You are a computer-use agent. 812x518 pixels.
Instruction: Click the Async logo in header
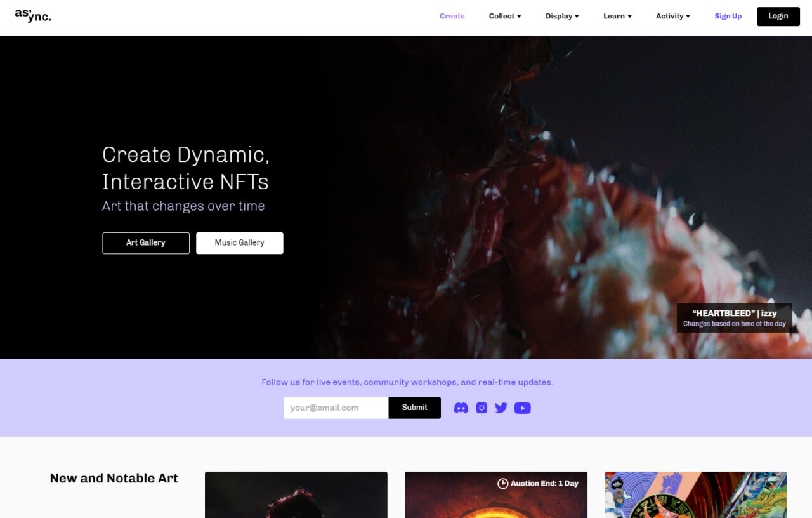click(x=33, y=17)
